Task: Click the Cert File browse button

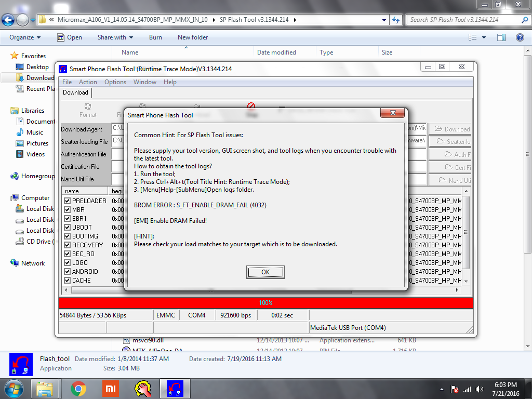Action: 450,167
